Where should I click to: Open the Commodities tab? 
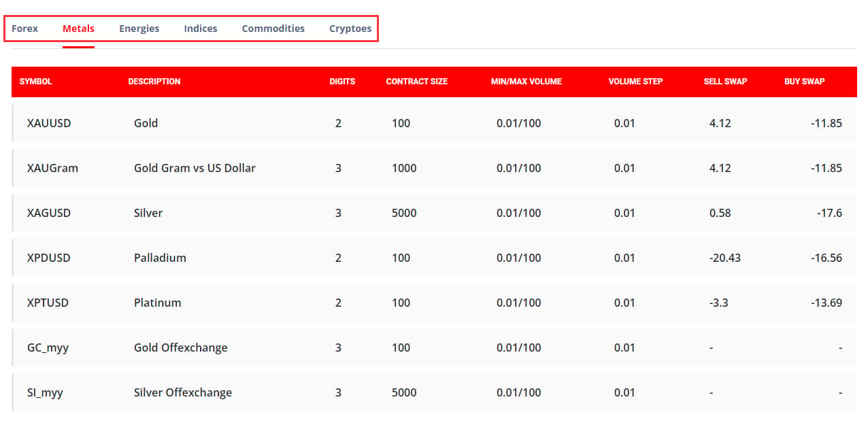click(273, 29)
